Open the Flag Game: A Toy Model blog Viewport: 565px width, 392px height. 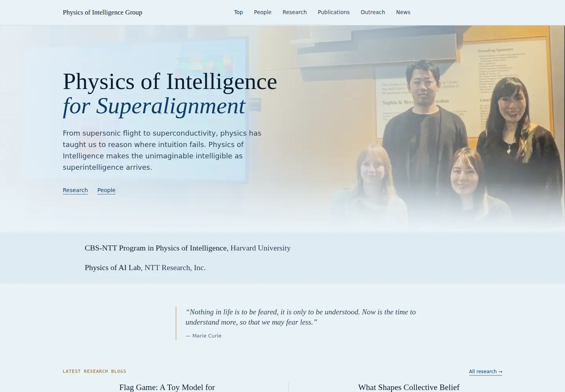pyautogui.click(x=167, y=387)
